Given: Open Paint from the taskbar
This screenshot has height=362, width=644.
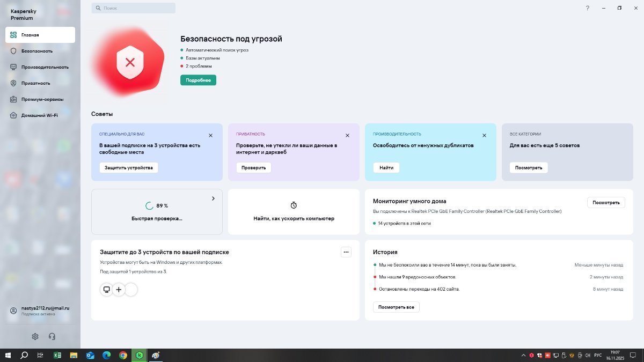Looking at the screenshot, I should (156, 355).
